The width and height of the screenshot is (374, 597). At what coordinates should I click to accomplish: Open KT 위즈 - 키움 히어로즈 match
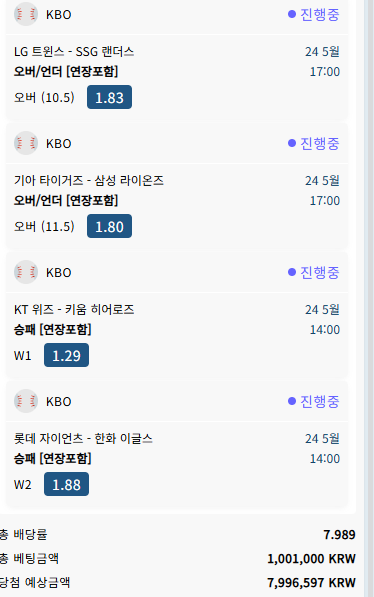click(74, 309)
